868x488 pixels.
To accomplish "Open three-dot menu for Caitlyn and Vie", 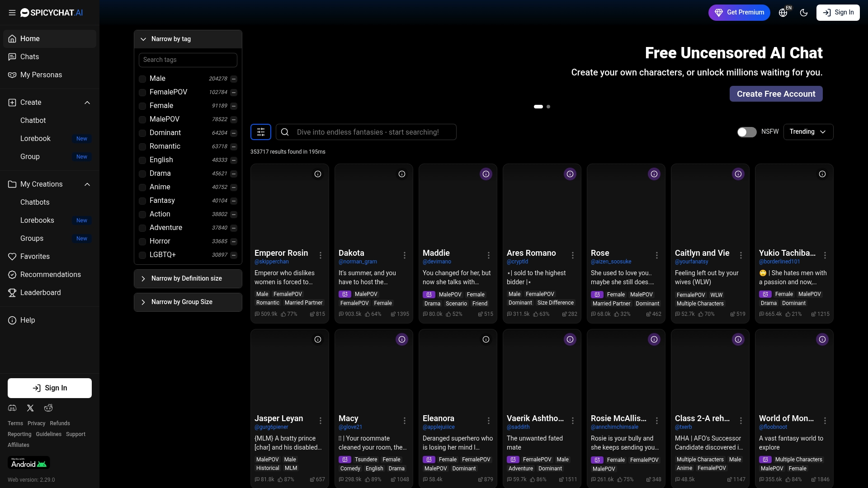I will (x=741, y=255).
